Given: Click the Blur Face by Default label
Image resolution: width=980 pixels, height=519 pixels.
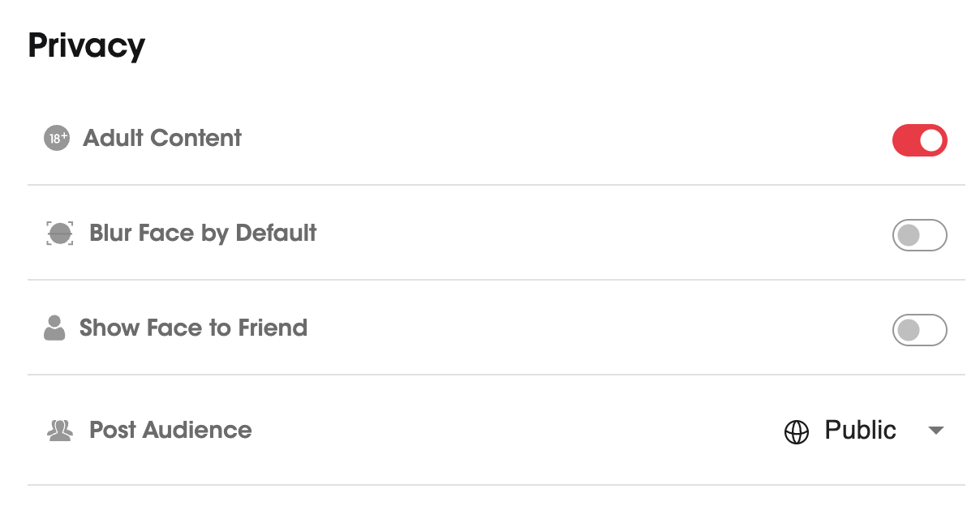Looking at the screenshot, I should pos(203,234).
